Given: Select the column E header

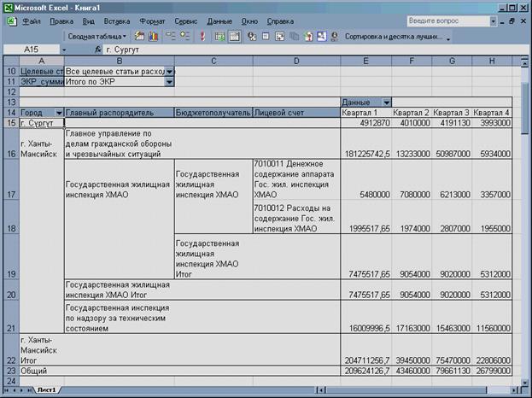Looking at the screenshot, I should pos(365,61).
